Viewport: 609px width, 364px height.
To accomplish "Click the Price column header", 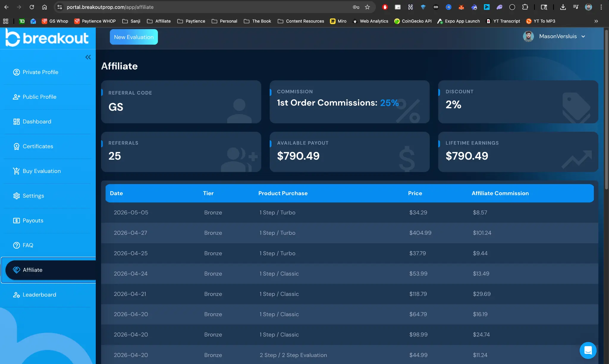I will (x=415, y=193).
